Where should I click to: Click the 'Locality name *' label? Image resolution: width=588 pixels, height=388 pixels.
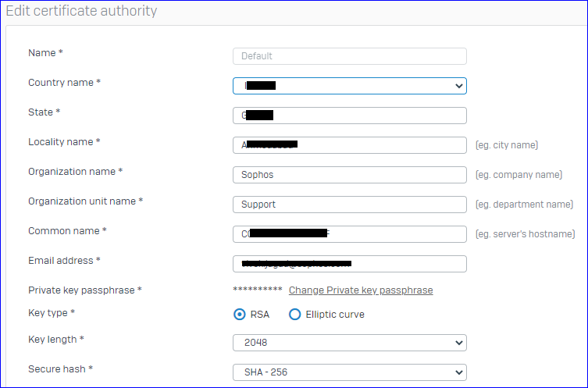pos(64,142)
